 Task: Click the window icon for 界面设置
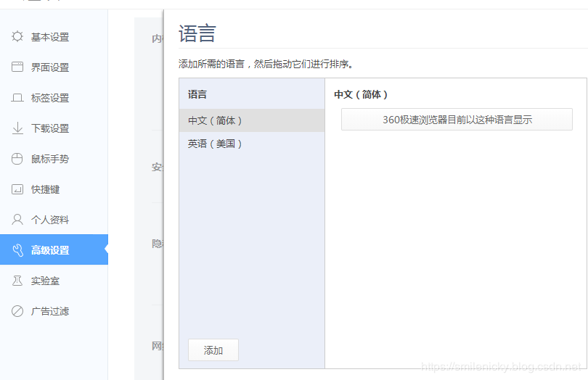[17, 67]
